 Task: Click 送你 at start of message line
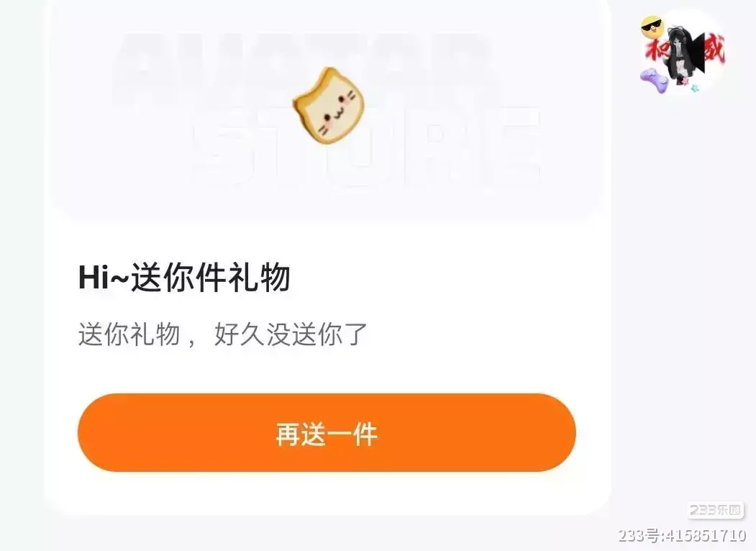coord(104,334)
